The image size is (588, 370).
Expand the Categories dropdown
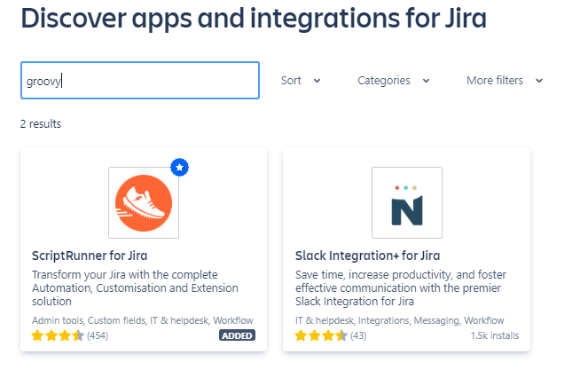point(394,81)
